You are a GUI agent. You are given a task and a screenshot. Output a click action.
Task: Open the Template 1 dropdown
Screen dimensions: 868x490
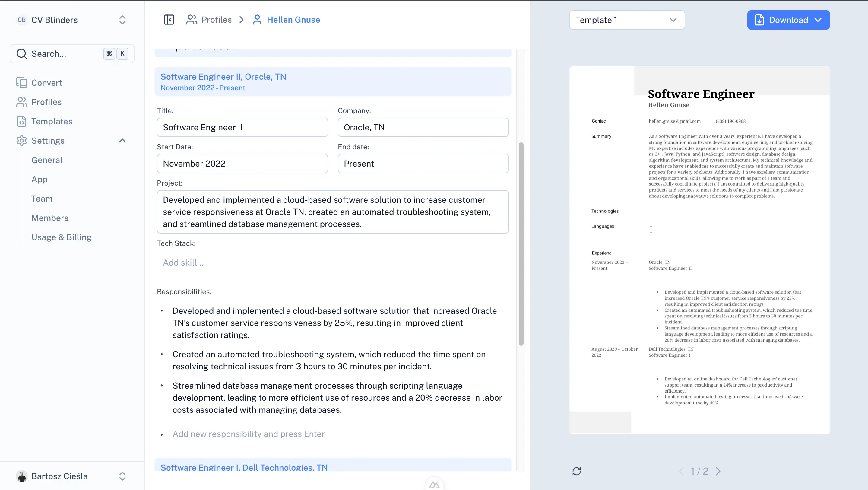tap(627, 20)
